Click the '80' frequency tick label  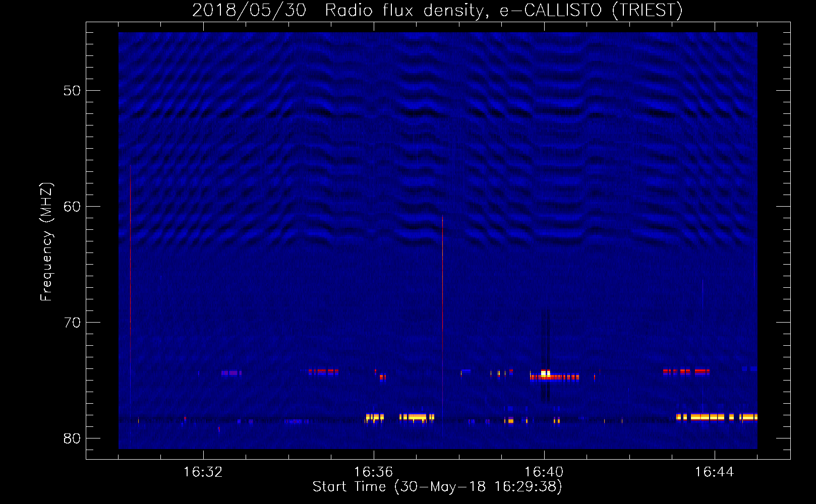(72, 438)
